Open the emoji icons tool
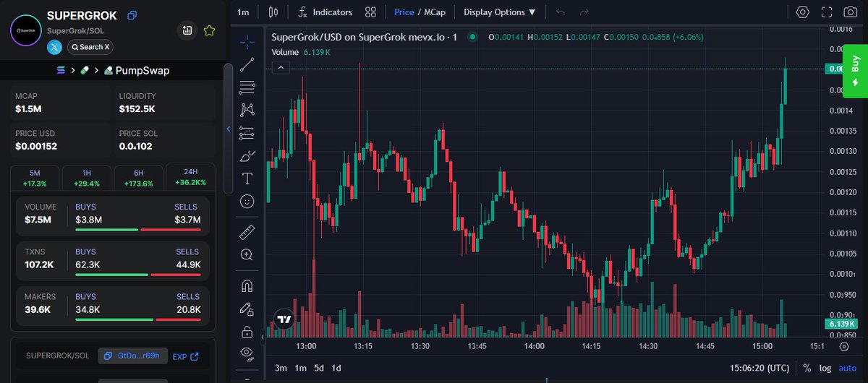This screenshot has width=868, height=383. point(247,202)
